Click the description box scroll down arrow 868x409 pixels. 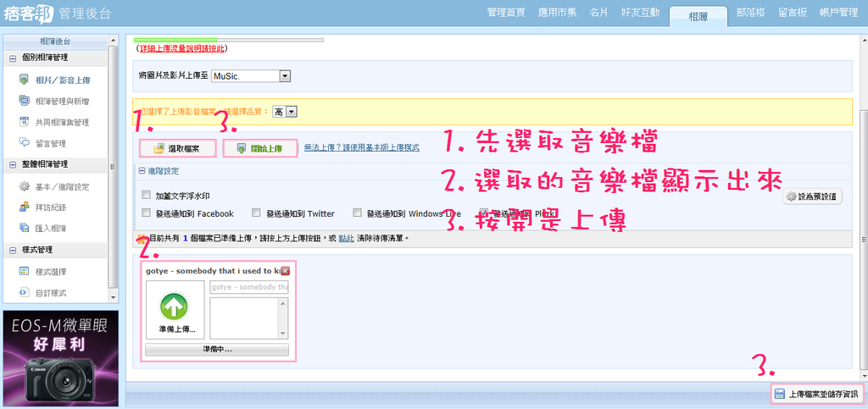coord(284,334)
